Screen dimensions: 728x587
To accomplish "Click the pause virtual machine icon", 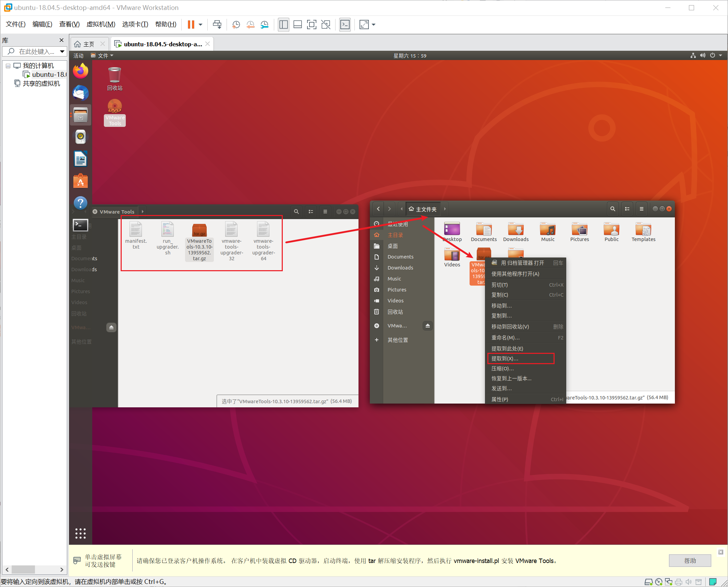I will [x=191, y=24].
